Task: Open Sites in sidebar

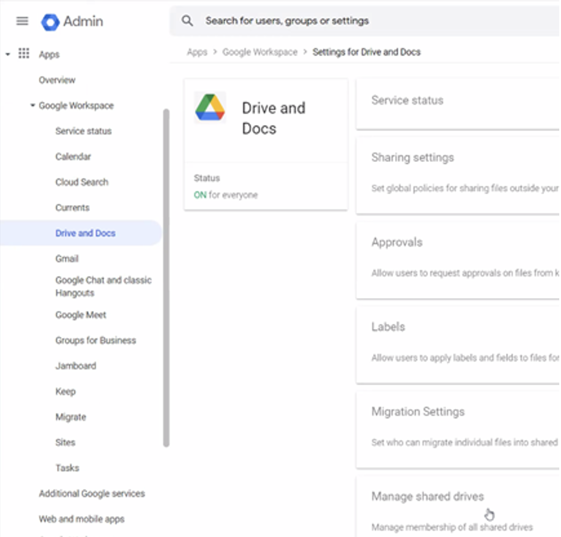Action: point(65,442)
